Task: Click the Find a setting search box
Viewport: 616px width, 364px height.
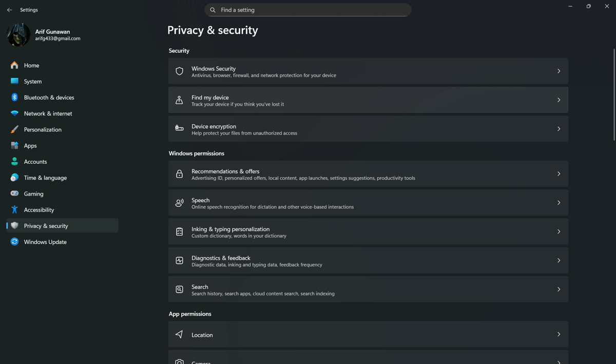Action: click(308, 10)
